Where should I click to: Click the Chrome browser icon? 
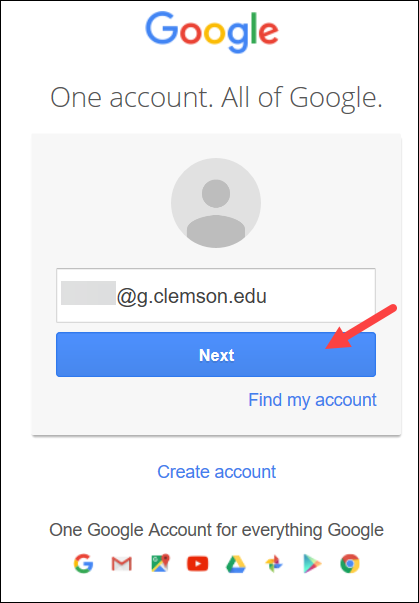(x=350, y=564)
